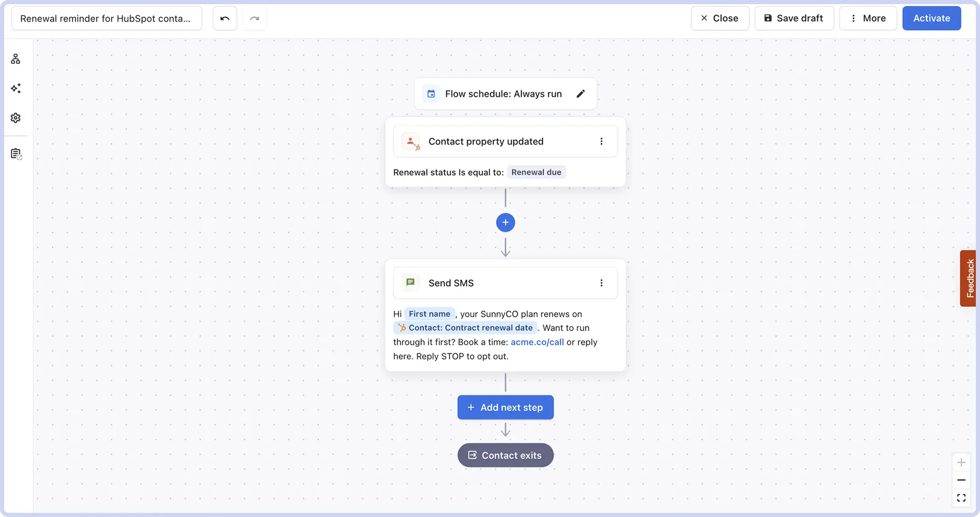Select the Send SMS step title
Image resolution: width=980 pixels, height=517 pixels.
tap(451, 283)
